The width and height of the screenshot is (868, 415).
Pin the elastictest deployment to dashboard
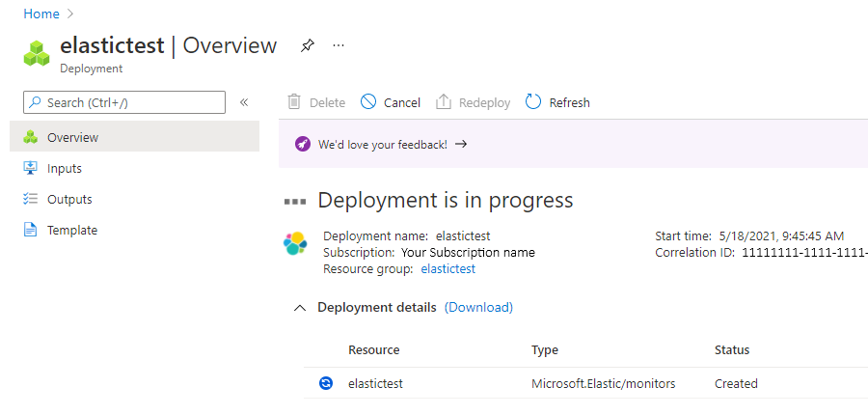[307, 45]
